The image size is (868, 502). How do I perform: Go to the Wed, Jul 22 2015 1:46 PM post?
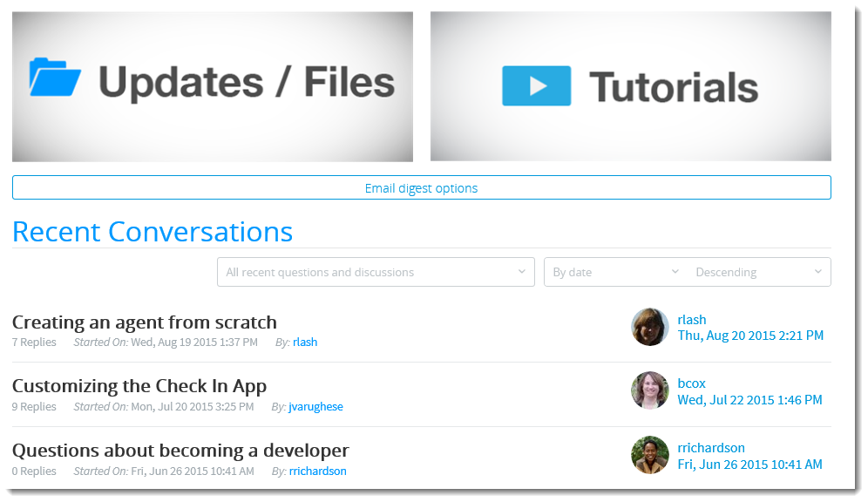(750, 400)
